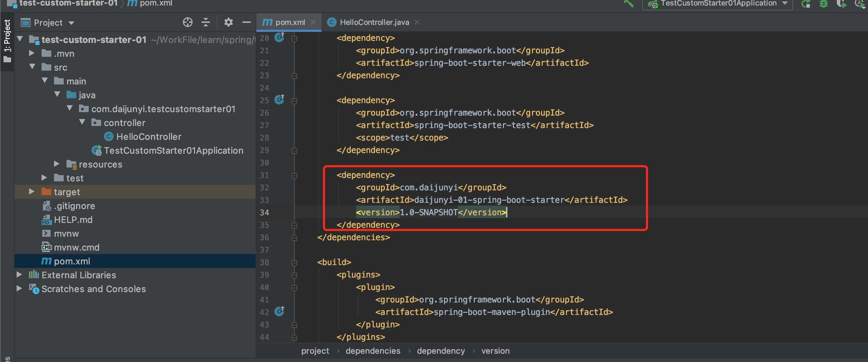Click the fold marker at line 38
The height and width of the screenshot is (362, 868).
[294, 263]
